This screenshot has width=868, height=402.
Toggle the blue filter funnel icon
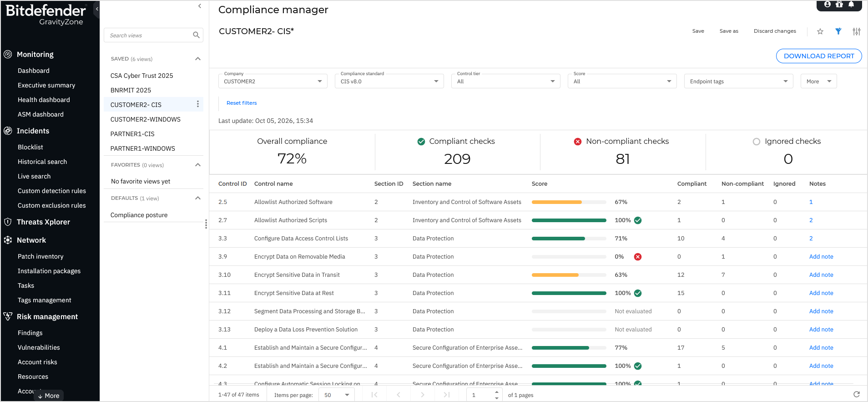pos(838,31)
